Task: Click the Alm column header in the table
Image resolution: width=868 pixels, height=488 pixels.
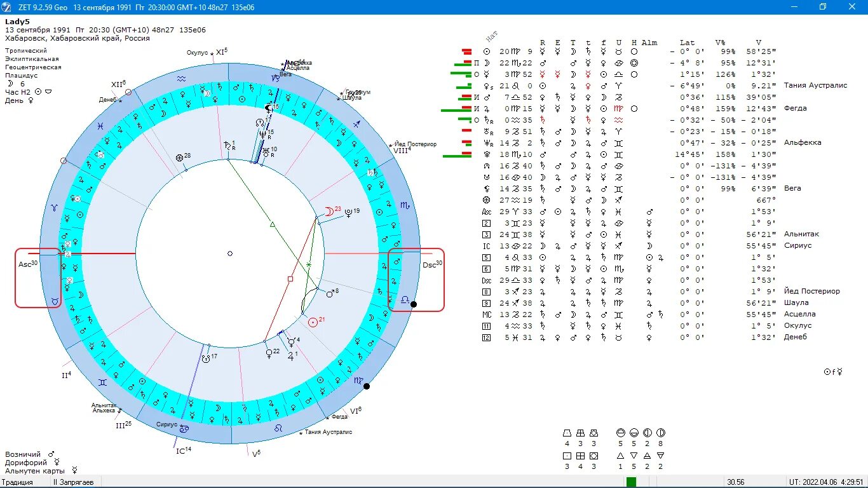Action: pyautogui.click(x=649, y=43)
